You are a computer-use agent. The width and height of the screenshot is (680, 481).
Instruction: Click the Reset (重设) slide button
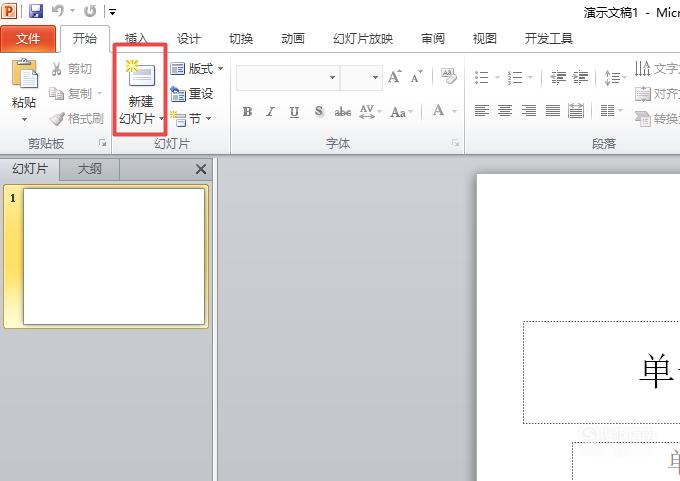point(192,93)
